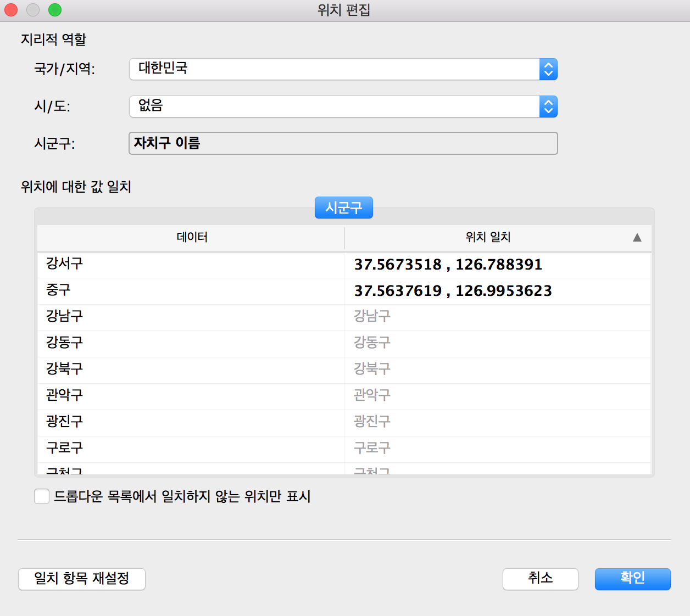The width and height of the screenshot is (690, 616).
Task: Select the 강남구 data cell
Action: pyautogui.click(x=191, y=317)
